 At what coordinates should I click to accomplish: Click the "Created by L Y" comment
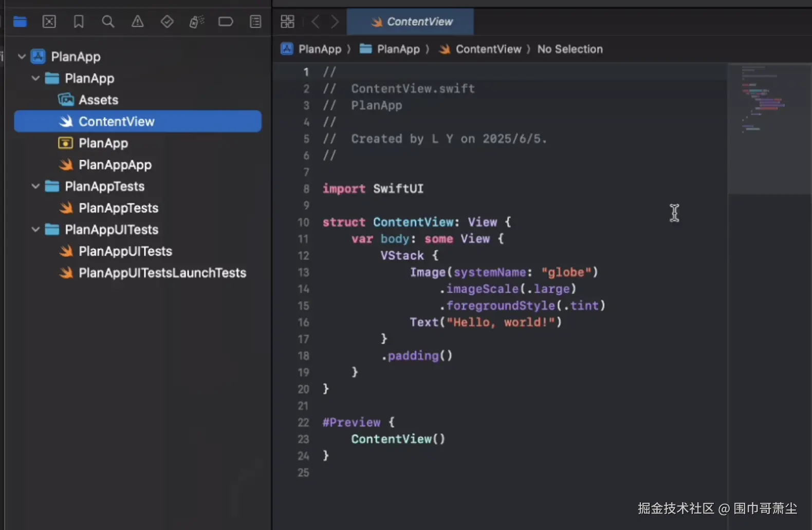435,139
